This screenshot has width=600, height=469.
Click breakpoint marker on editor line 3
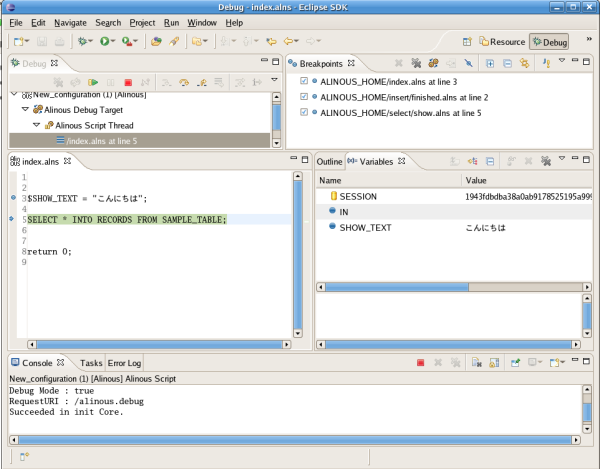[13, 198]
